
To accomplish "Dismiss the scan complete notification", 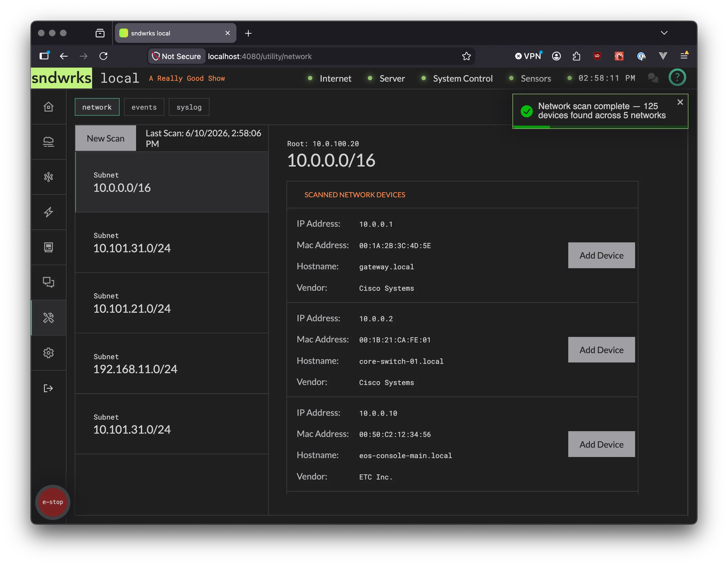I will click(x=680, y=102).
